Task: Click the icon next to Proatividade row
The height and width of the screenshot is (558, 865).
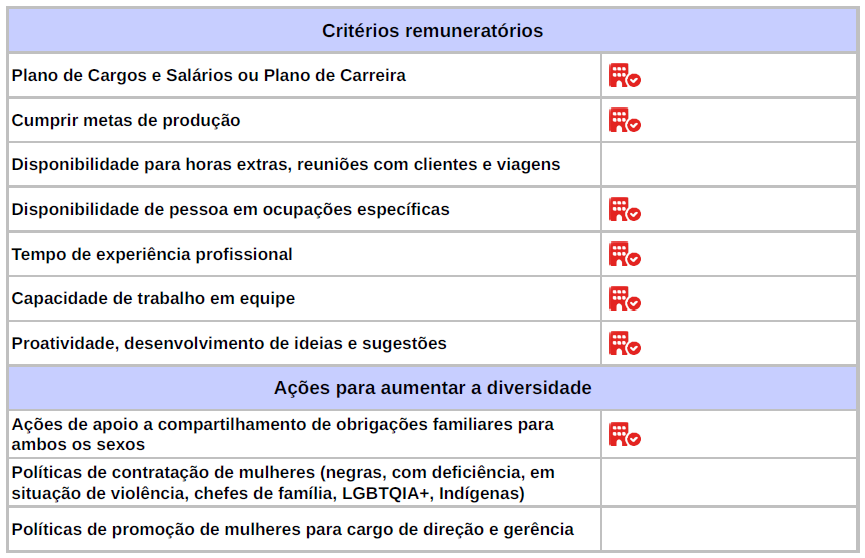Action: tap(624, 343)
